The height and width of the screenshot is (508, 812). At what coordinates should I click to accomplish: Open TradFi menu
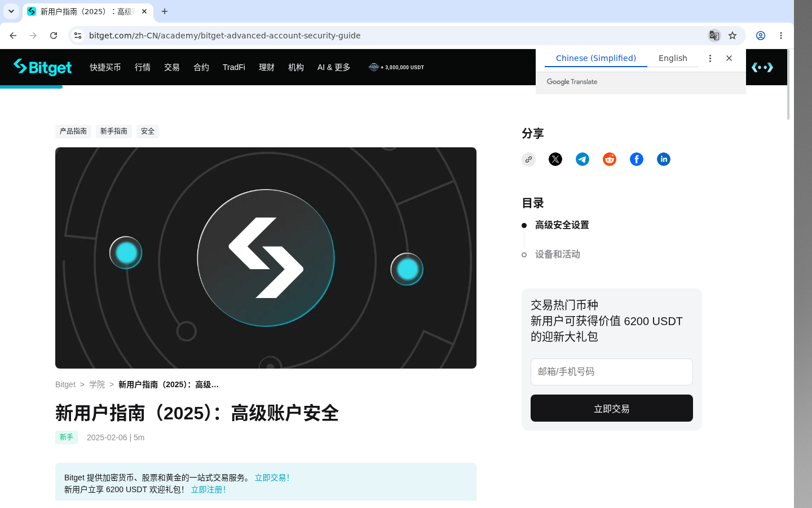point(234,67)
